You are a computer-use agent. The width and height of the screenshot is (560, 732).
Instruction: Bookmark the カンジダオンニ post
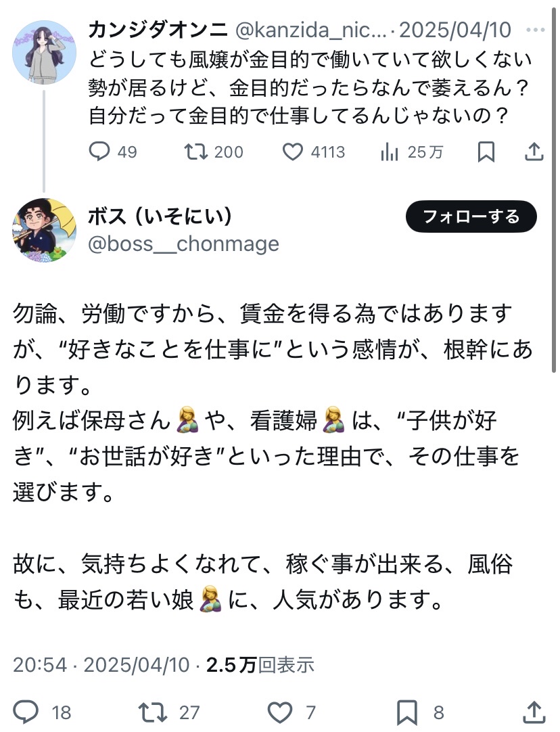(x=486, y=152)
